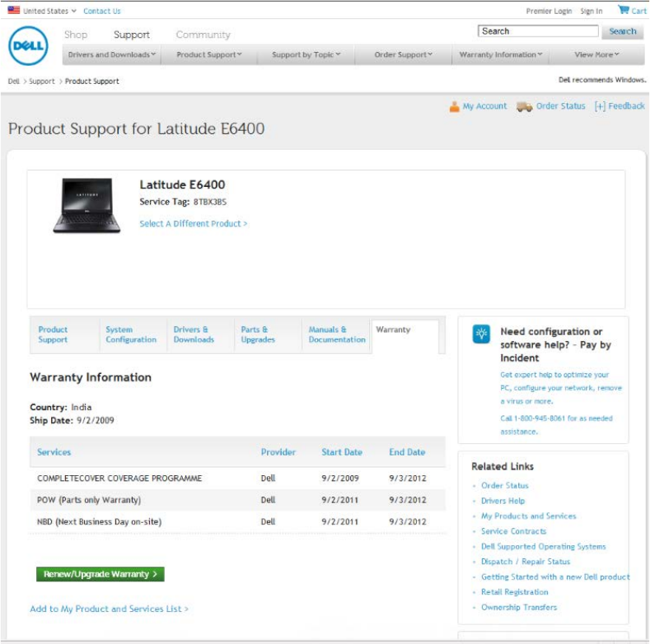Click the Order Status truck icon
This screenshot has width=650, height=644.
pos(524,106)
